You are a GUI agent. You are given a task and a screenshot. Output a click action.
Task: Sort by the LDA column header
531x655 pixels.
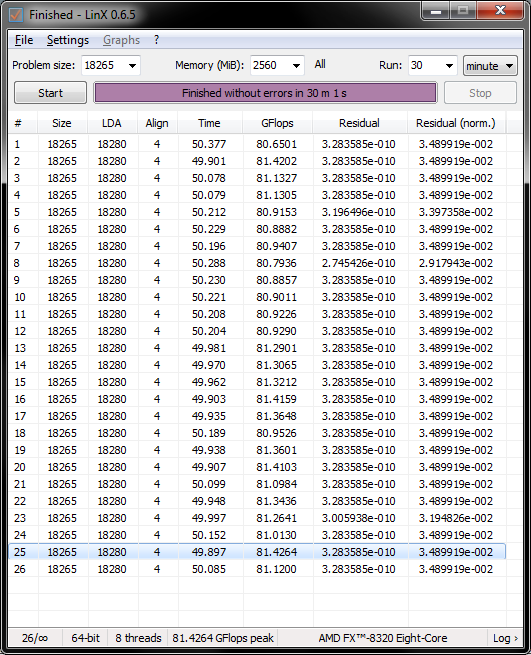click(x=112, y=123)
